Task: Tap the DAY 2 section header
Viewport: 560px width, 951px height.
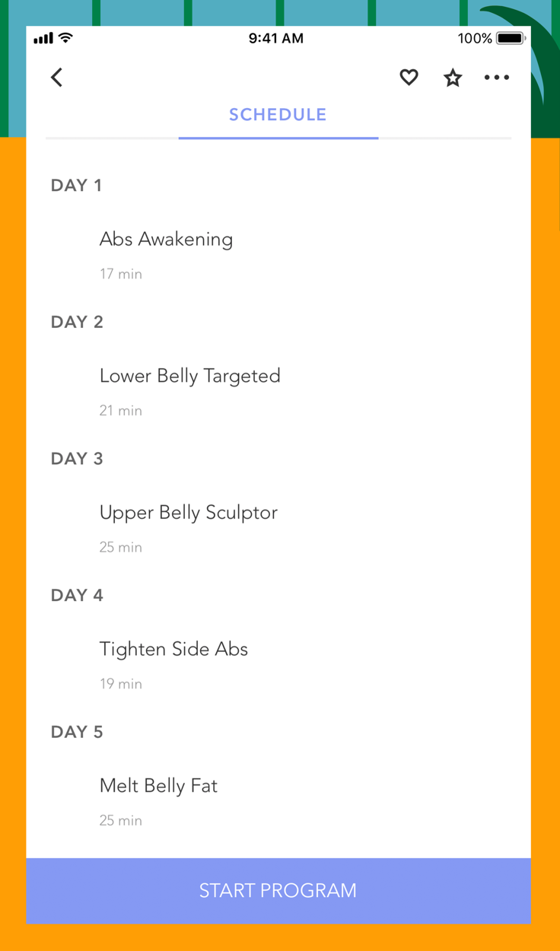Action: 77,322
